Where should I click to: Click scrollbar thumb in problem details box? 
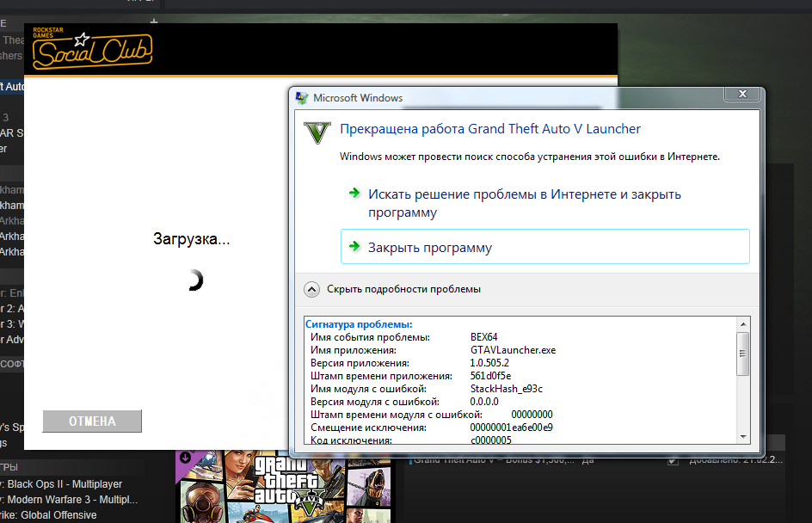(x=743, y=354)
